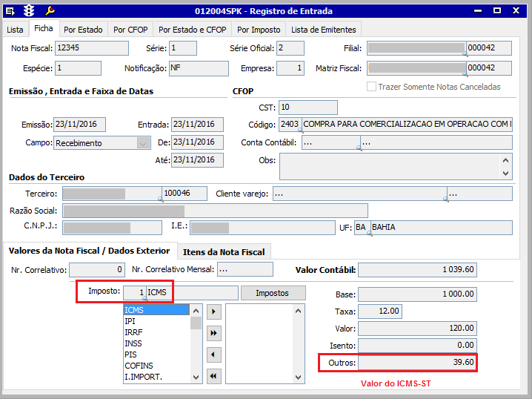Click the De date field
This screenshot has height=399, width=532.
pyautogui.click(x=198, y=142)
